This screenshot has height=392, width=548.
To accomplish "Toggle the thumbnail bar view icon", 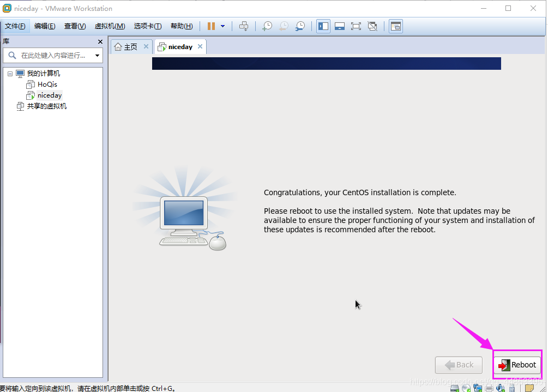I will click(x=340, y=26).
